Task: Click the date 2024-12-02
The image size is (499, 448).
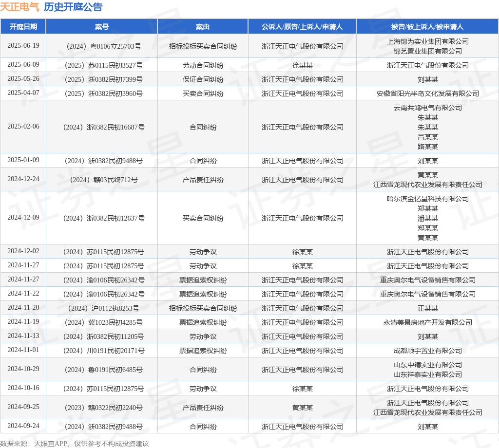Action: click(23, 251)
